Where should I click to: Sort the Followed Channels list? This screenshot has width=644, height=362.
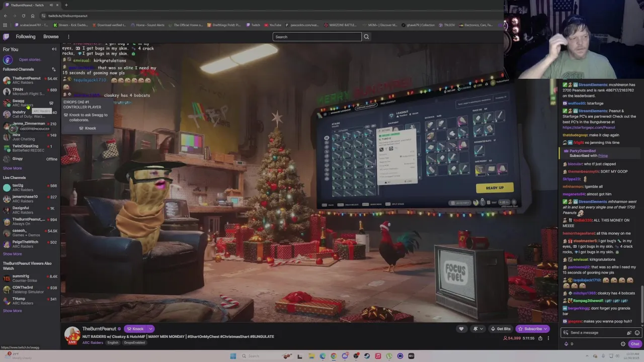point(54,69)
